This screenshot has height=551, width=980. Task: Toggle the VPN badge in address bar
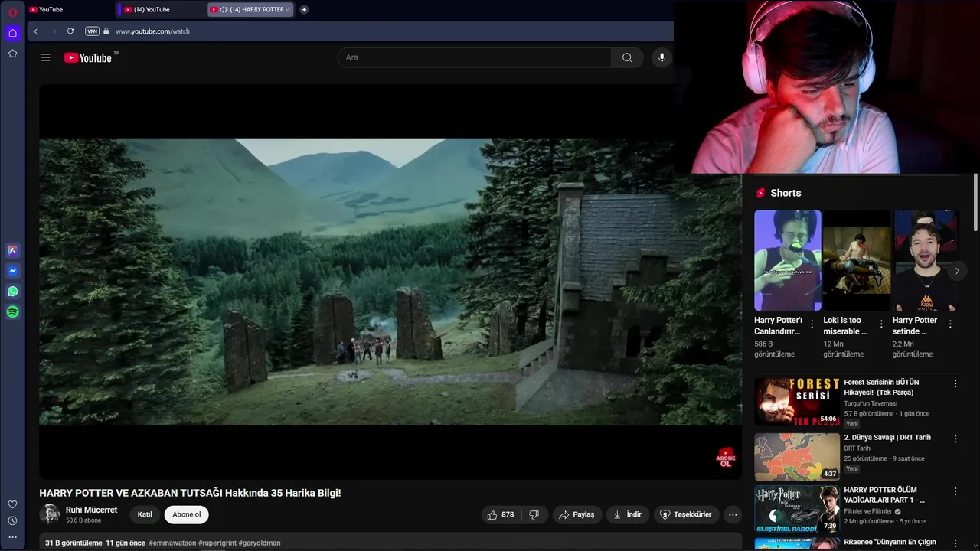pos(92,31)
